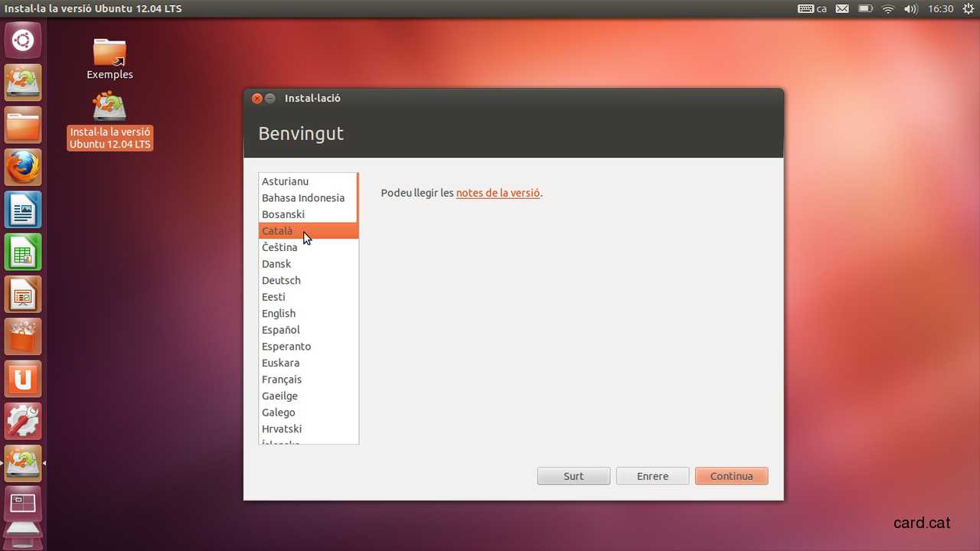Open Ubuntu One launcher icon

click(23, 378)
